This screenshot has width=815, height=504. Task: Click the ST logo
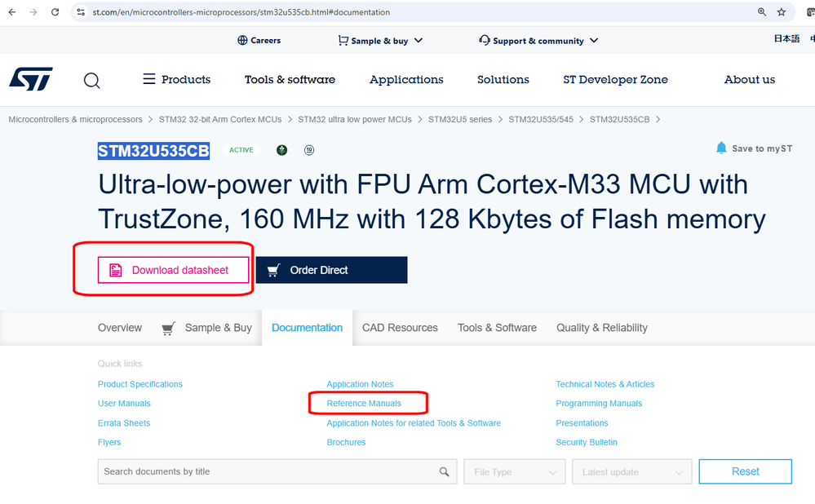click(x=30, y=79)
